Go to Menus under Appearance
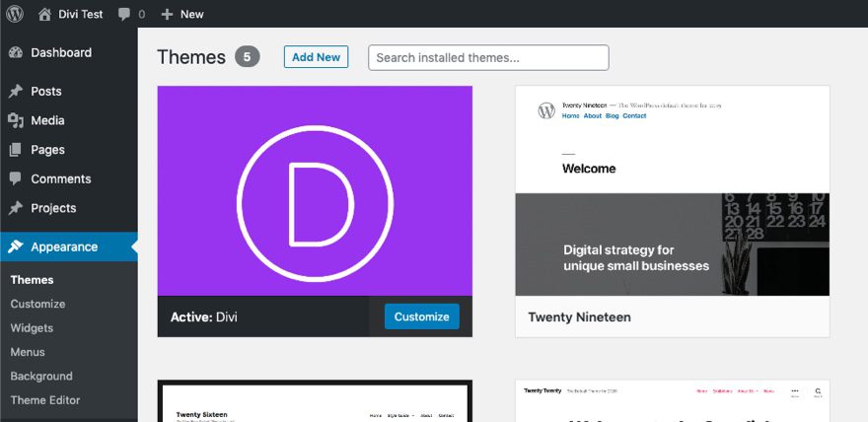This screenshot has width=868, height=422. point(28,352)
